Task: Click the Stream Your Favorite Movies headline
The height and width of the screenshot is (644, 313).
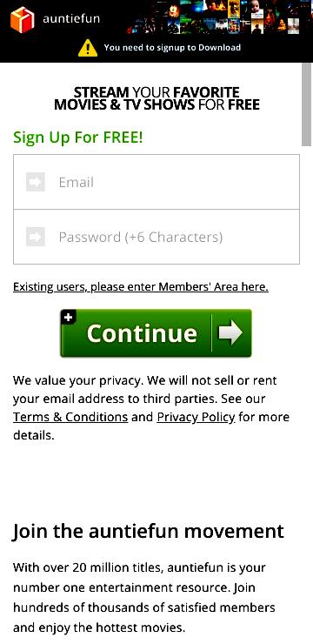Action: coord(156,98)
